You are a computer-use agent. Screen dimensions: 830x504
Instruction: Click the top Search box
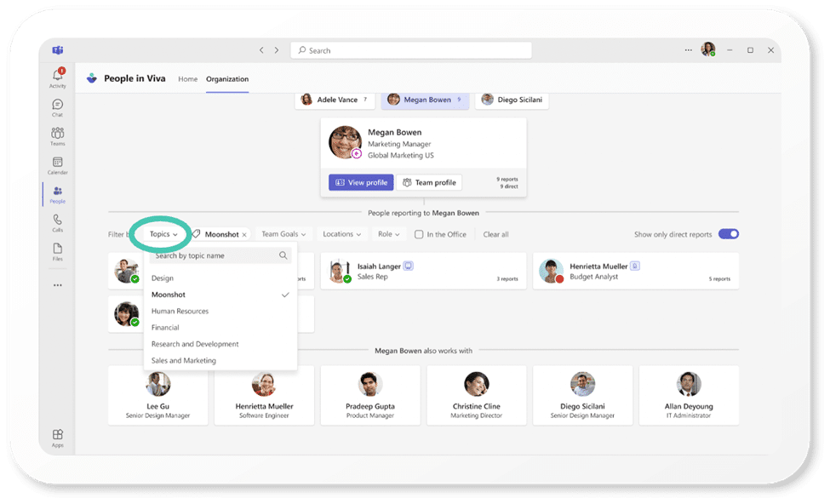coord(411,50)
